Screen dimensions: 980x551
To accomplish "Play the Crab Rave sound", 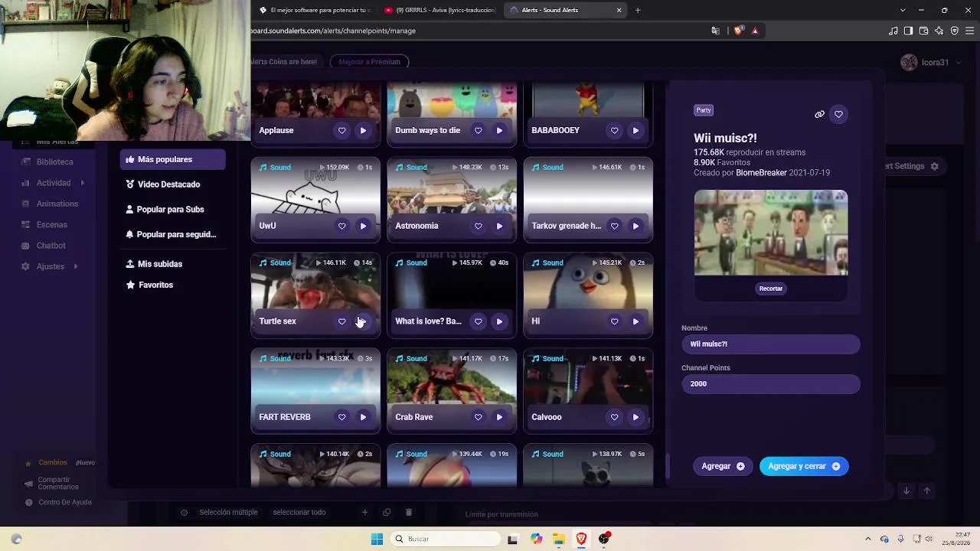I will 499,417.
